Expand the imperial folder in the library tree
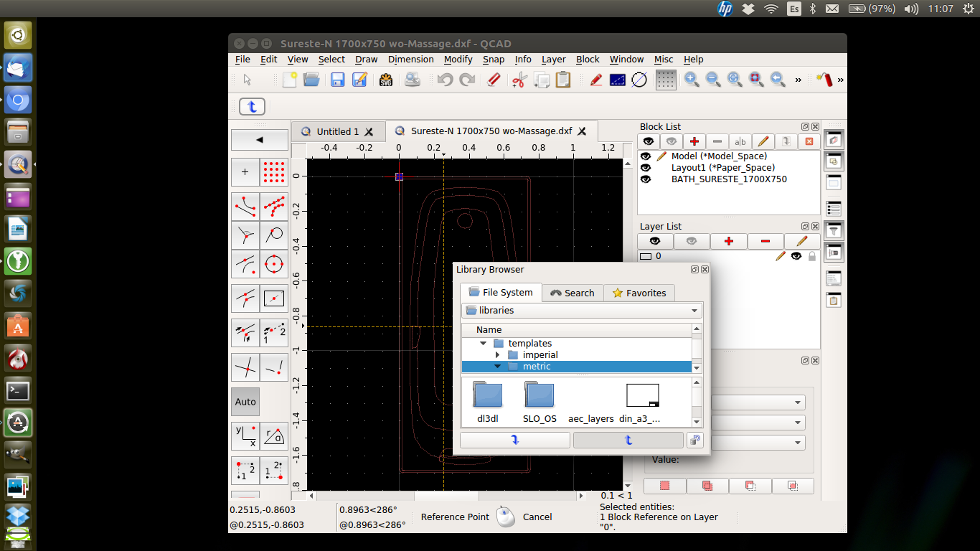This screenshot has width=980, height=551. [x=498, y=354]
